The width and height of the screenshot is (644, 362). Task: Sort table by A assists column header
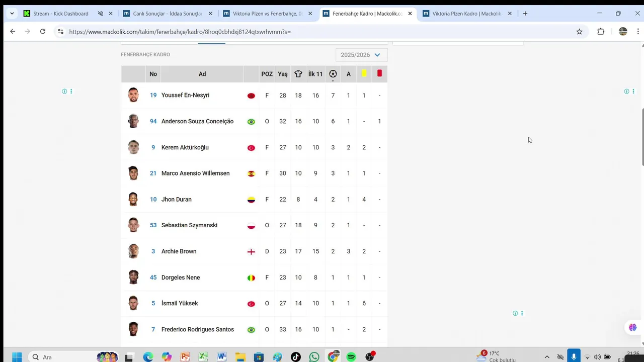(x=348, y=74)
